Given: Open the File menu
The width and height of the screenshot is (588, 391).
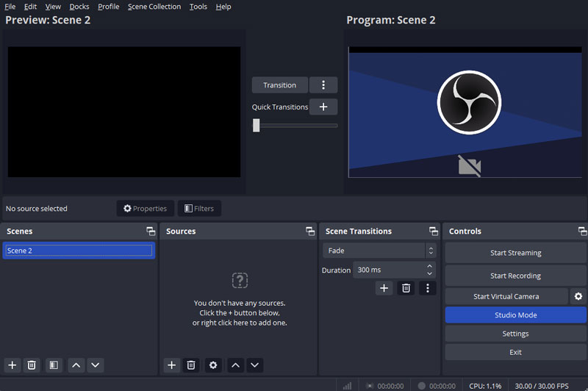Looking at the screenshot, I should (x=10, y=7).
